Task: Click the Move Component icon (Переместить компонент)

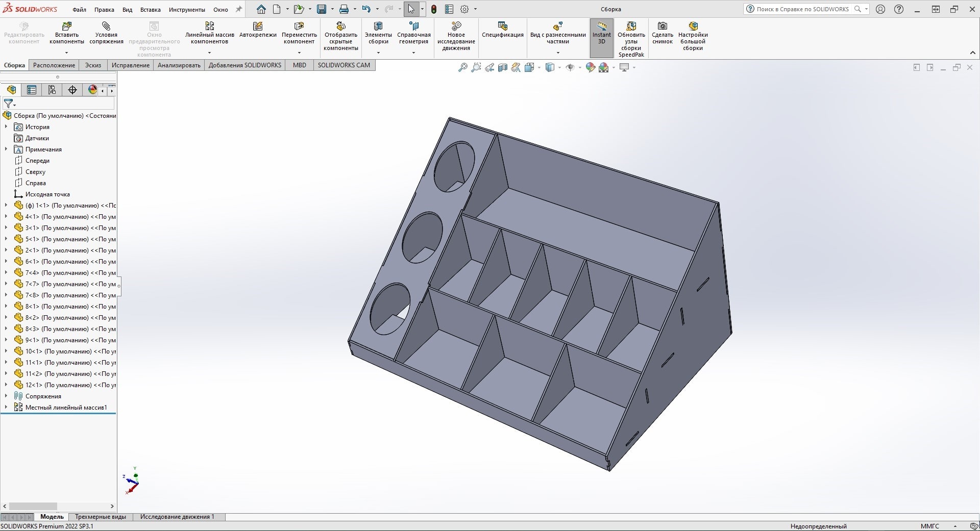Action: pos(299,27)
